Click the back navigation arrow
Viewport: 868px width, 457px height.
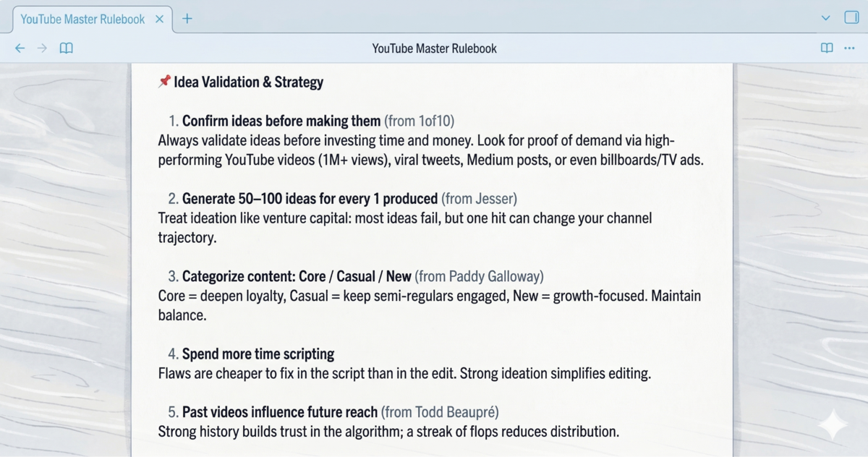(20, 48)
